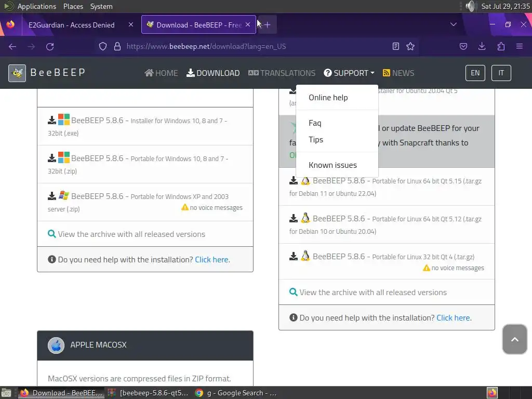Image resolution: width=532 pixels, height=399 pixels.
Task: Open the Applications menu in top panel
Action: 37,6
